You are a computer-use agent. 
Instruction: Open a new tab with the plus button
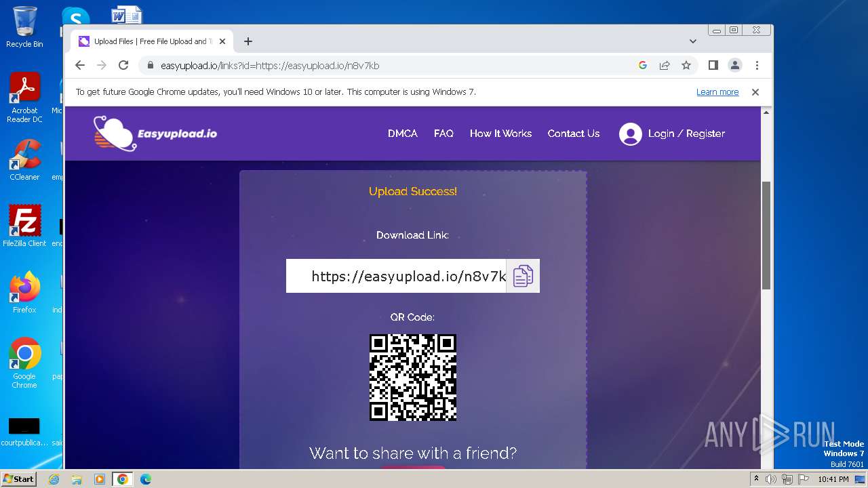pos(248,41)
